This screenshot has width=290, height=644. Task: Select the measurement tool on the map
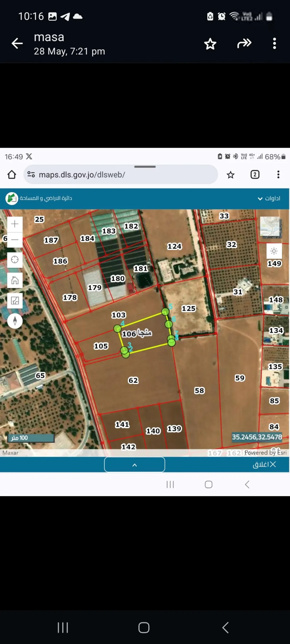(x=15, y=301)
